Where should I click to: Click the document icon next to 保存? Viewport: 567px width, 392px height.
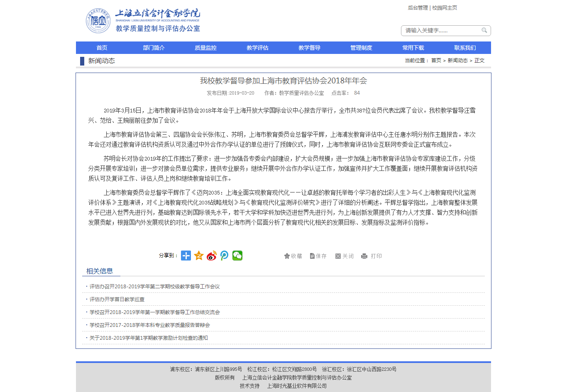(x=312, y=256)
